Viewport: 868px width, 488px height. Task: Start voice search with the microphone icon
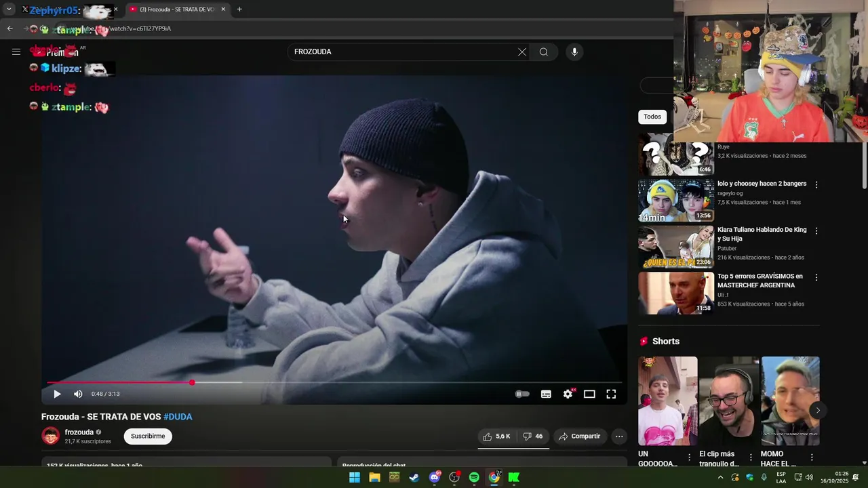click(574, 52)
